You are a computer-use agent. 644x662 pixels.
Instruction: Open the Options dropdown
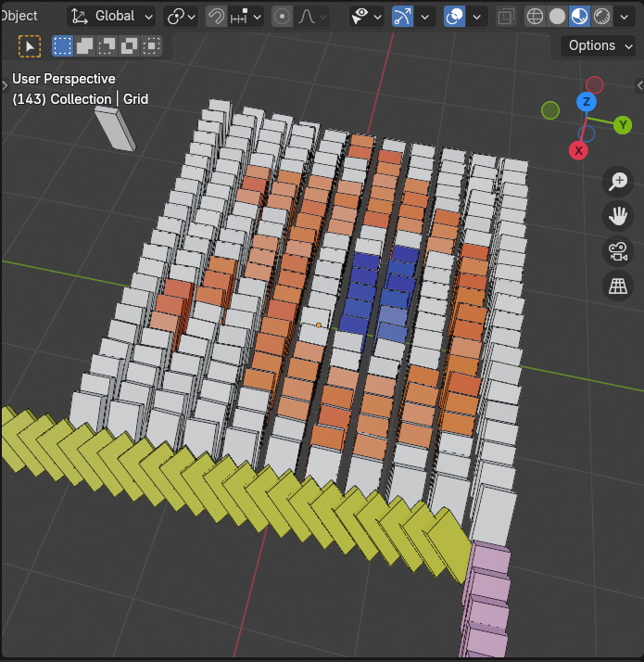click(598, 45)
